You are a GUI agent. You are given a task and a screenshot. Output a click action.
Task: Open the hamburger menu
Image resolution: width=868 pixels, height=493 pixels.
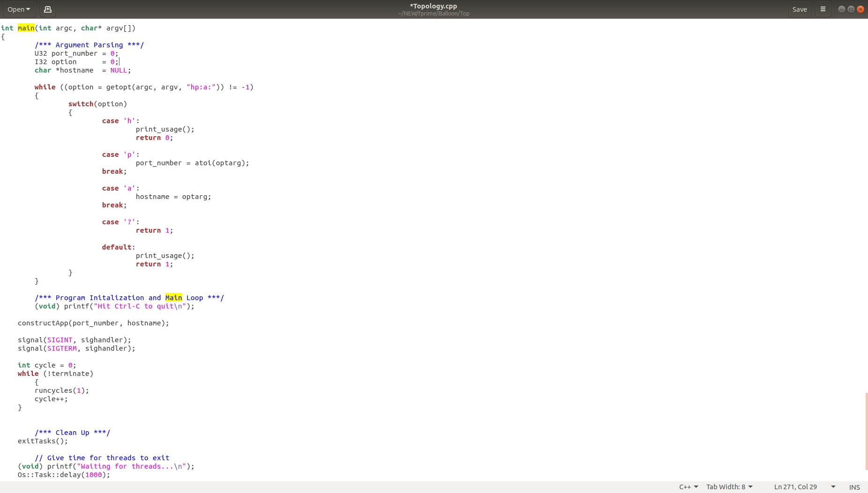coord(823,9)
